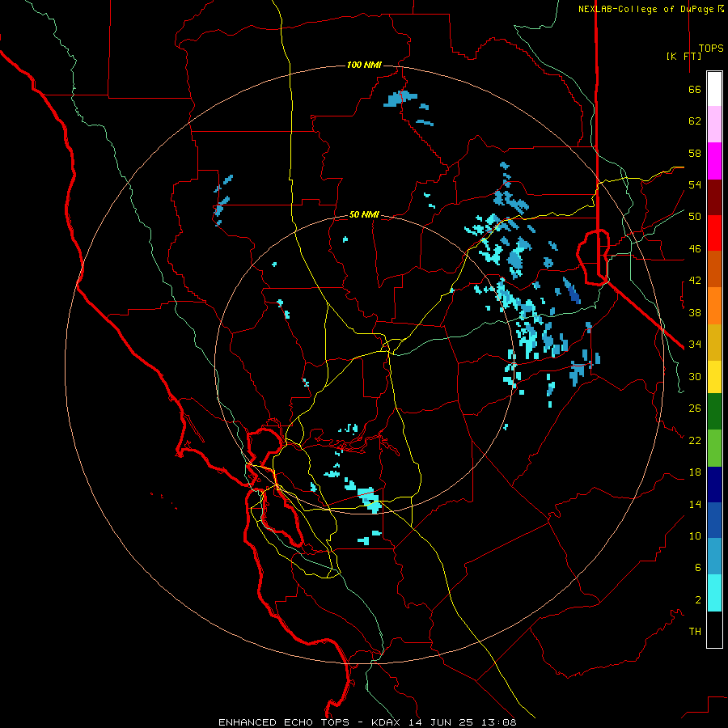Image resolution: width=728 pixels, height=728 pixels.
Task: Click the 58 legend value label
Action: tap(695, 153)
